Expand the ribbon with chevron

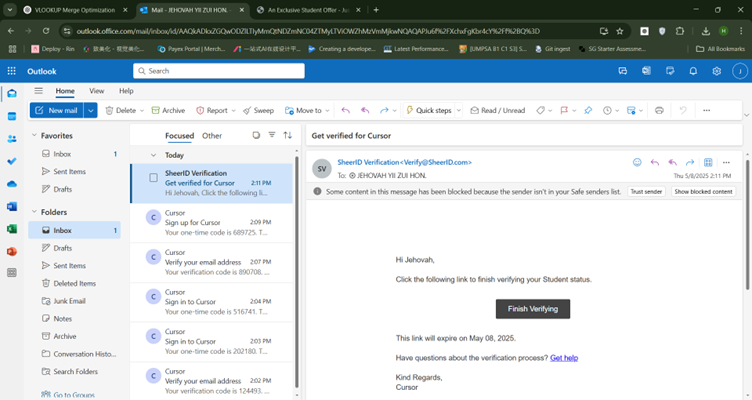pos(746,115)
